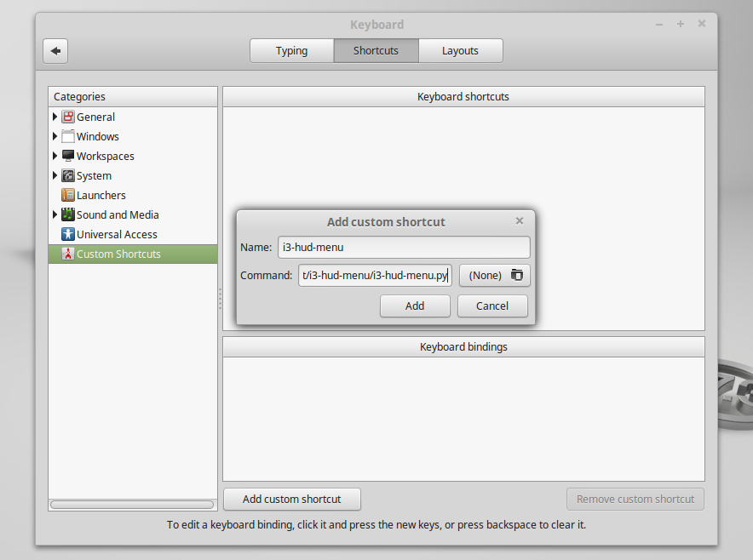Open the Layouts tab
This screenshot has width=753, height=560.
tap(460, 50)
